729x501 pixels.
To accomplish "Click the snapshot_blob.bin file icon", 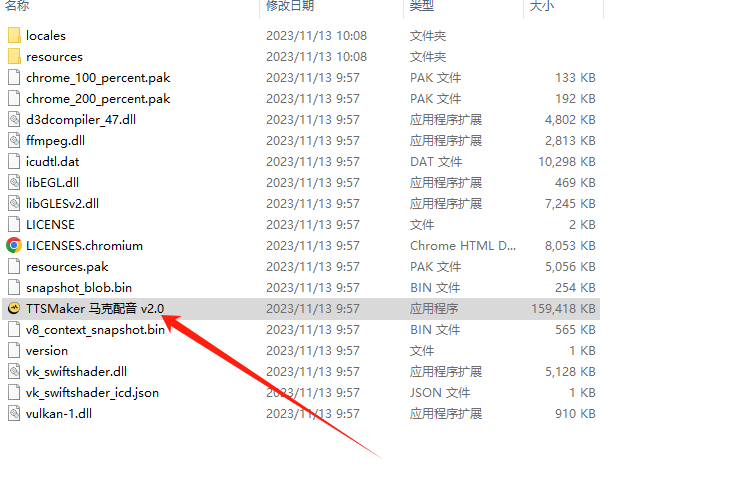I will point(14,287).
